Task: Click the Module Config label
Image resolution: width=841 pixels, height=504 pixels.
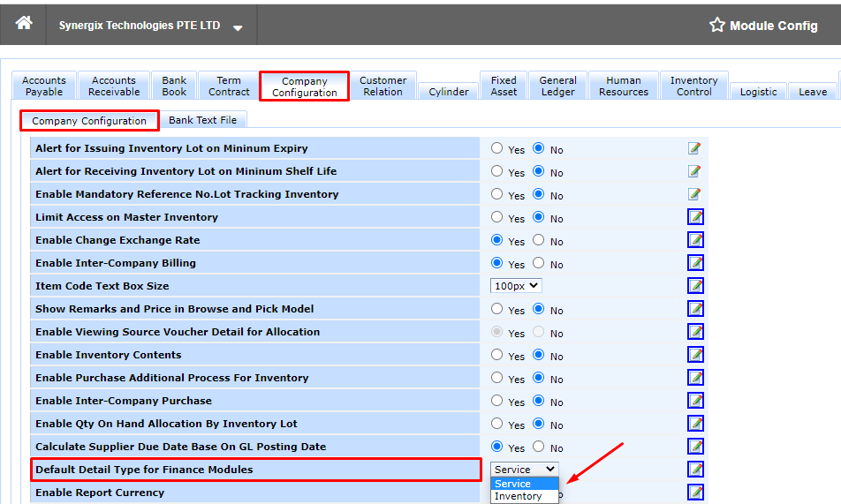Action: [x=774, y=26]
